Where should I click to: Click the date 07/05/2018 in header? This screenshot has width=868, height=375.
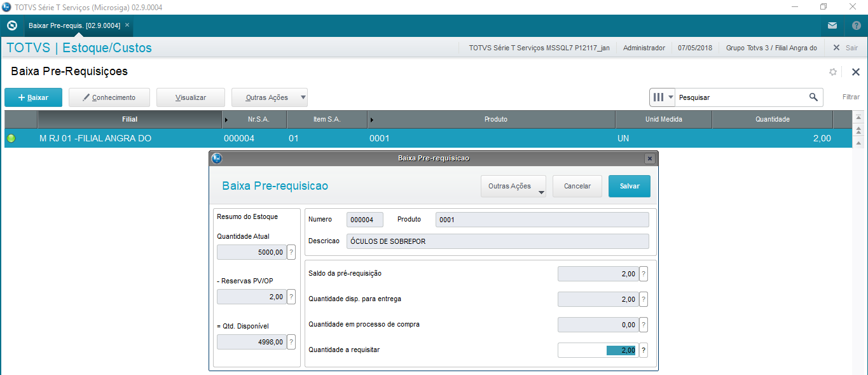695,48
